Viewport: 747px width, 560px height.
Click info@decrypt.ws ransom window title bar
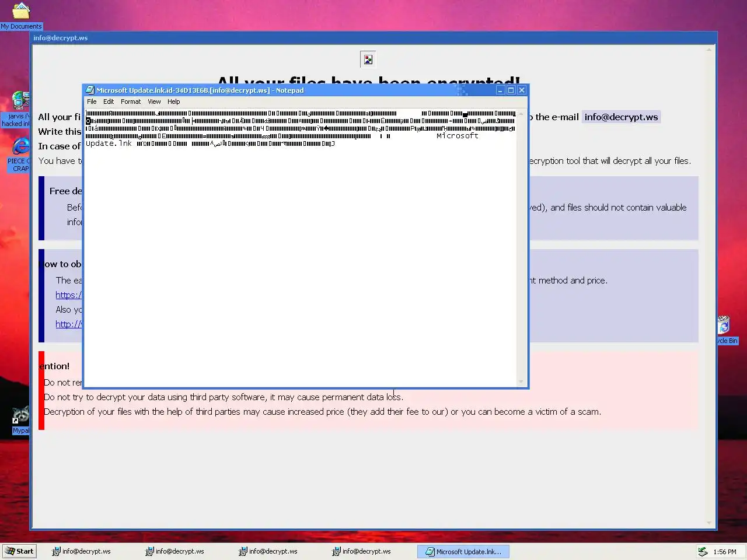coord(373,38)
